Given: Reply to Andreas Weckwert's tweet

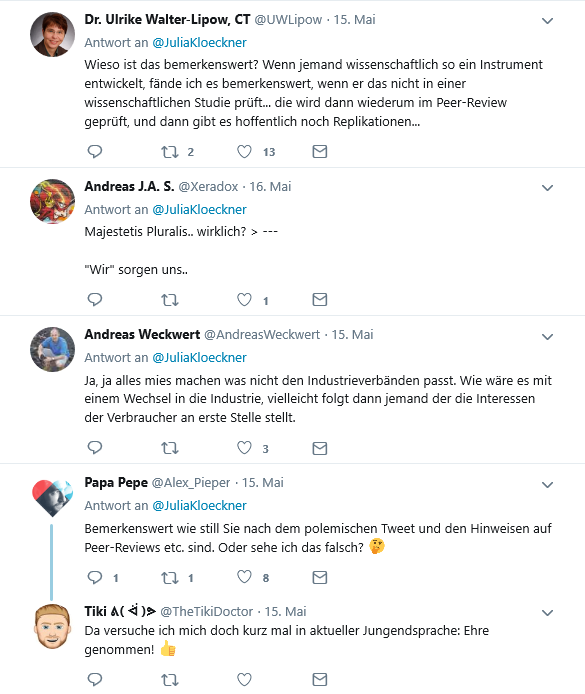Looking at the screenshot, I should pyautogui.click(x=95, y=448).
